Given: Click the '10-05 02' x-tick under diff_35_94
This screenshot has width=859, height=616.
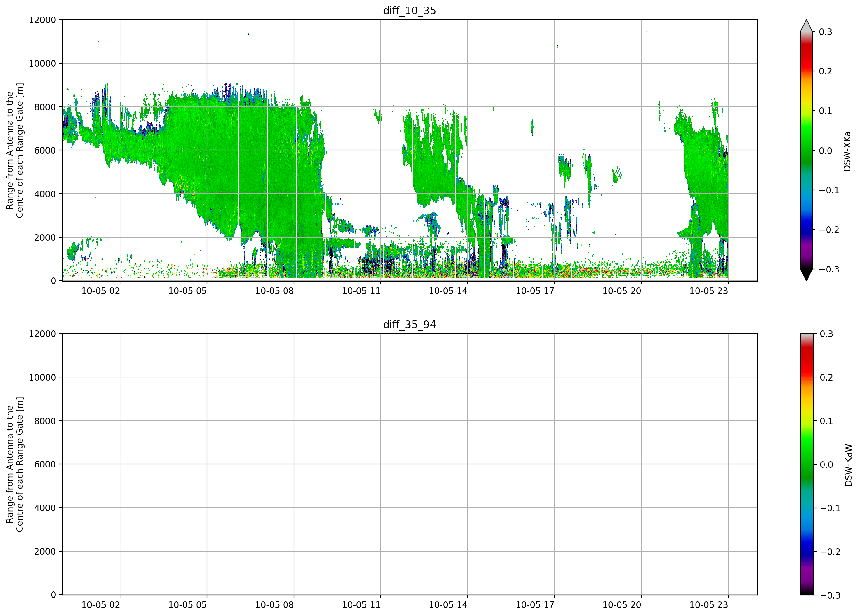Looking at the screenshot, I should (x=101, y=605).
